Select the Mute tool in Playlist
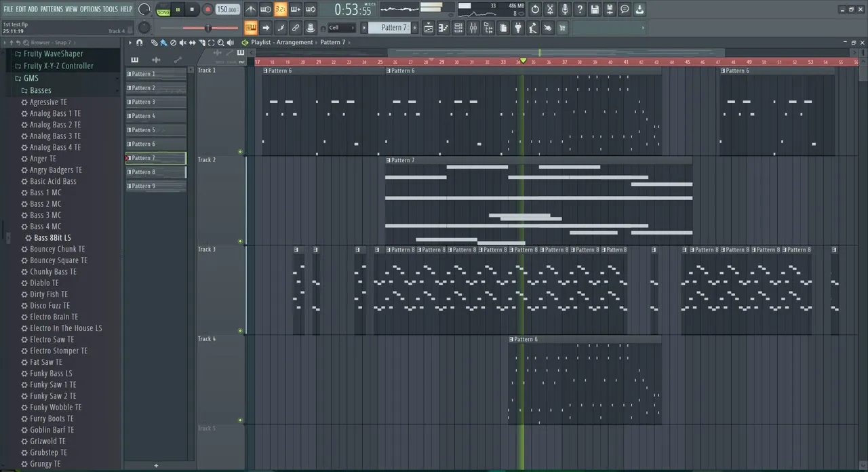Viewport: 868px width, 472px height. (182, 43)
